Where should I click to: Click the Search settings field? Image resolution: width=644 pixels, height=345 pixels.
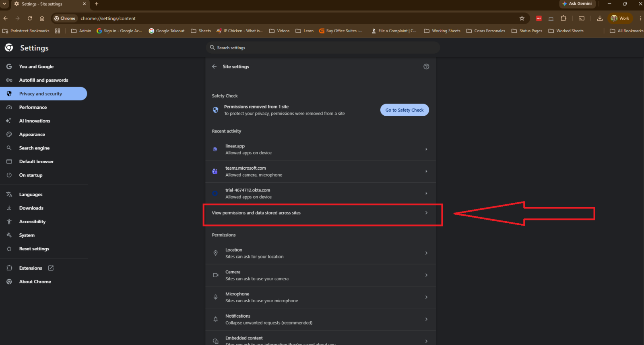click(323, 48)
